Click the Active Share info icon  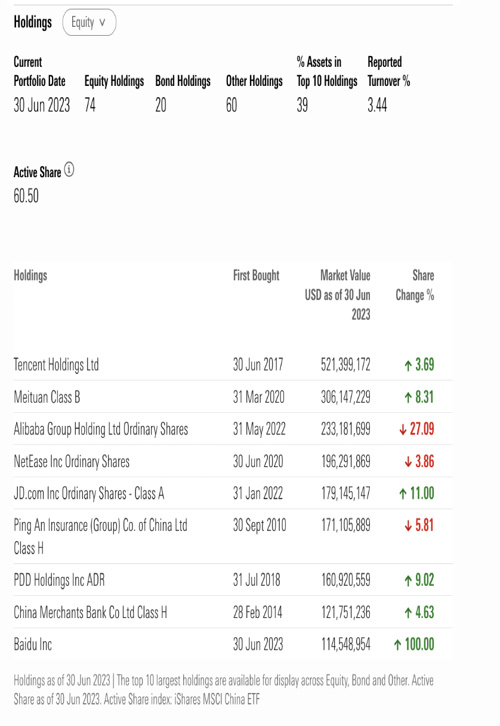(69, 170)
